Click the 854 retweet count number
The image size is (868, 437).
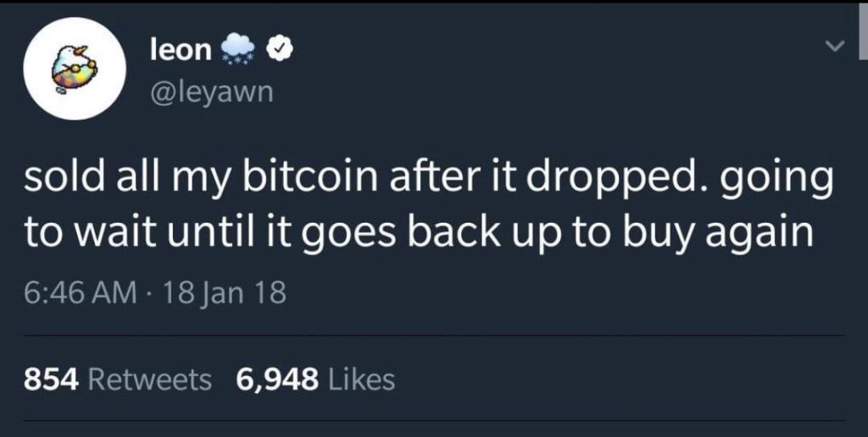[52, 379]
